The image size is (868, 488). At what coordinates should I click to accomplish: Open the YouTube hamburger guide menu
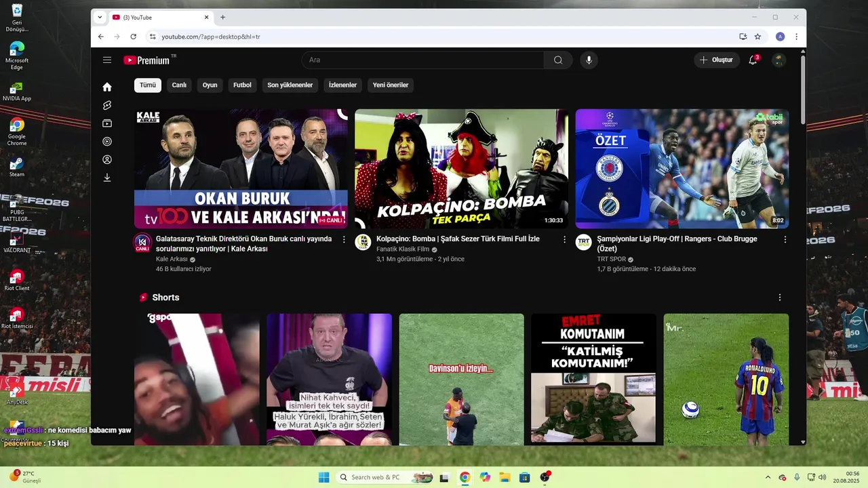(x=107, y=60)
